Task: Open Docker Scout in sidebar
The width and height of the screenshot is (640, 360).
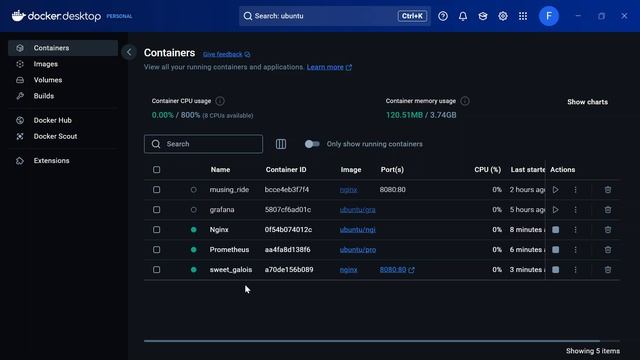Action: click(63, 136)
